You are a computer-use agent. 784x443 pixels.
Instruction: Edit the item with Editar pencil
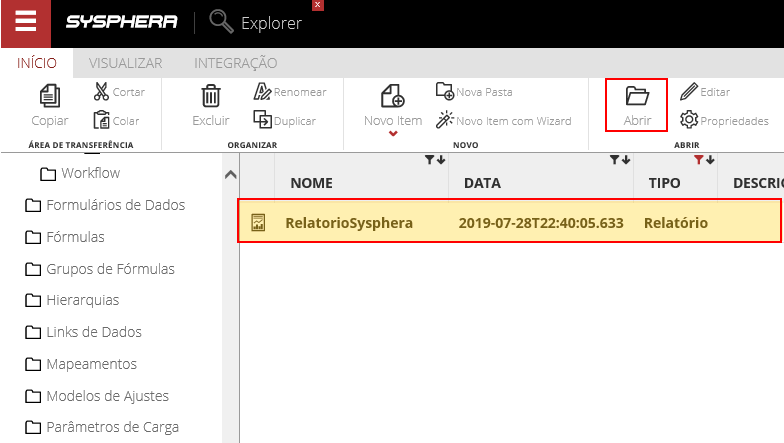705,92
